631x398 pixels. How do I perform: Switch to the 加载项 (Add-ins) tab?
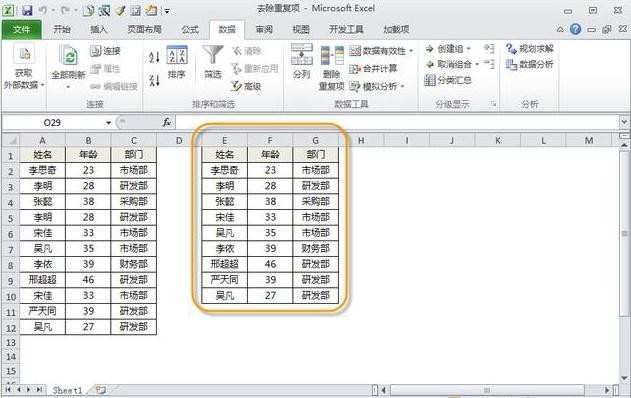(396, 29)
